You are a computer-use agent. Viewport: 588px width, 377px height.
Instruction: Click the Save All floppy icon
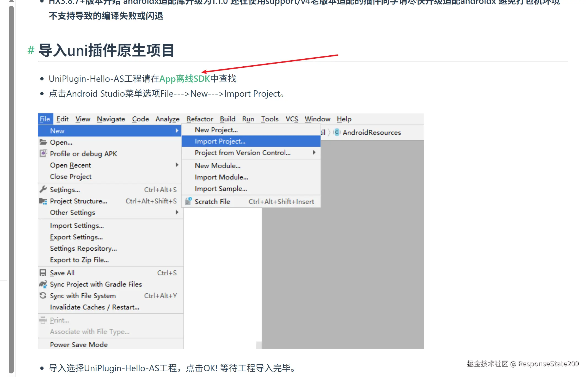coord(43,273)
